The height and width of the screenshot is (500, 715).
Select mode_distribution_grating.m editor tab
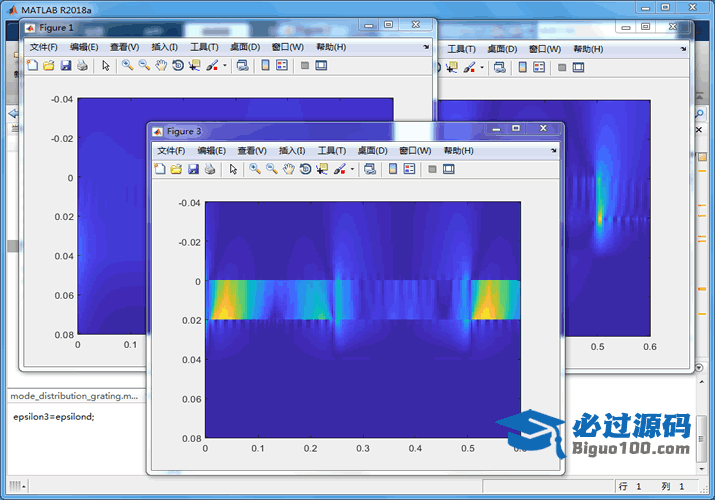click(x=74, y=396)
